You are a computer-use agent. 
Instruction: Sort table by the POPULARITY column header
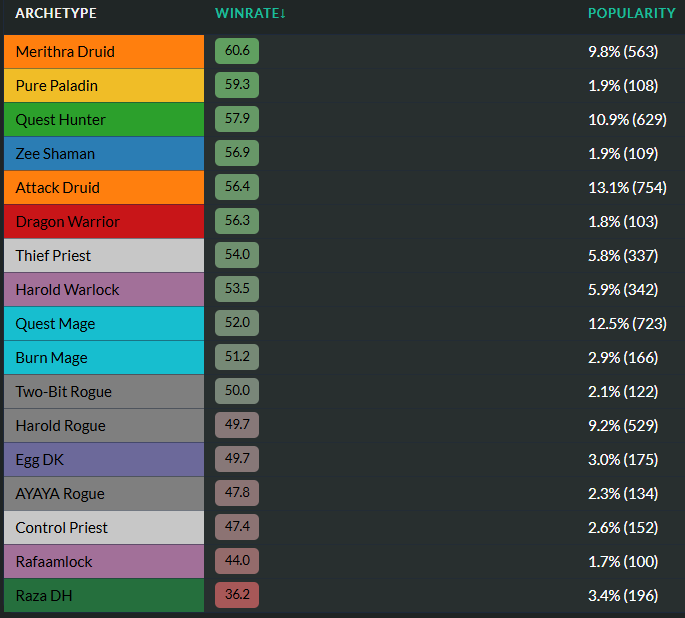pos(632,14)
